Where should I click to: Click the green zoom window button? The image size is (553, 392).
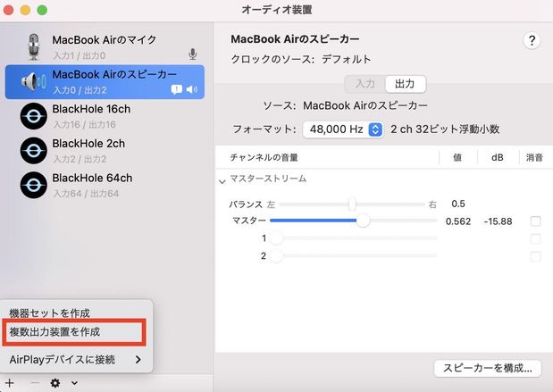coord(42,10)
